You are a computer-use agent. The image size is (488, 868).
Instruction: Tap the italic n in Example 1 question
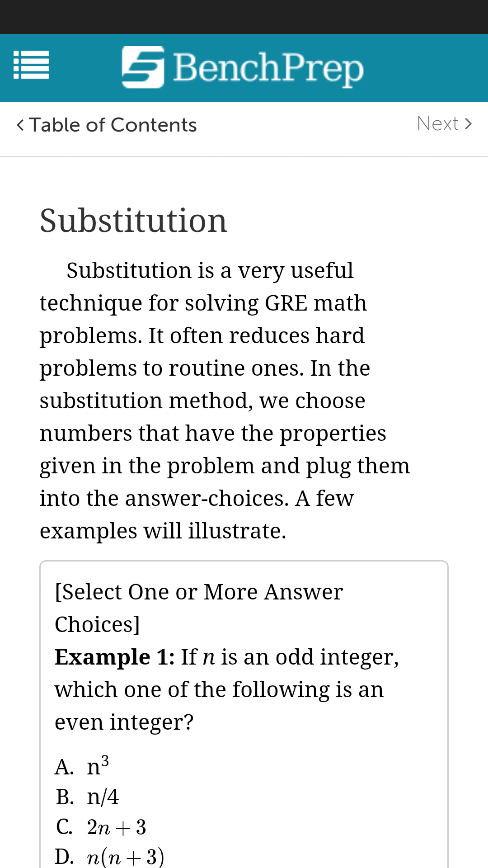209,657
